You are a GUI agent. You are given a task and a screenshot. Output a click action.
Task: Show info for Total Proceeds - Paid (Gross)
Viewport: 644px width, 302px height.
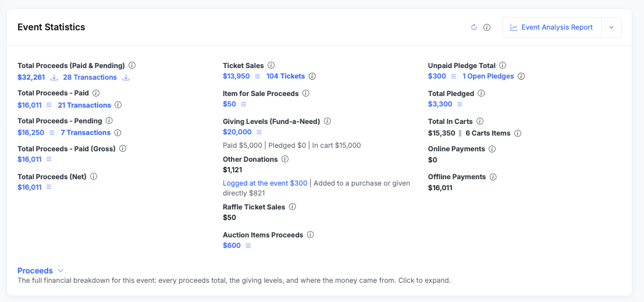[x=122, y=149]
